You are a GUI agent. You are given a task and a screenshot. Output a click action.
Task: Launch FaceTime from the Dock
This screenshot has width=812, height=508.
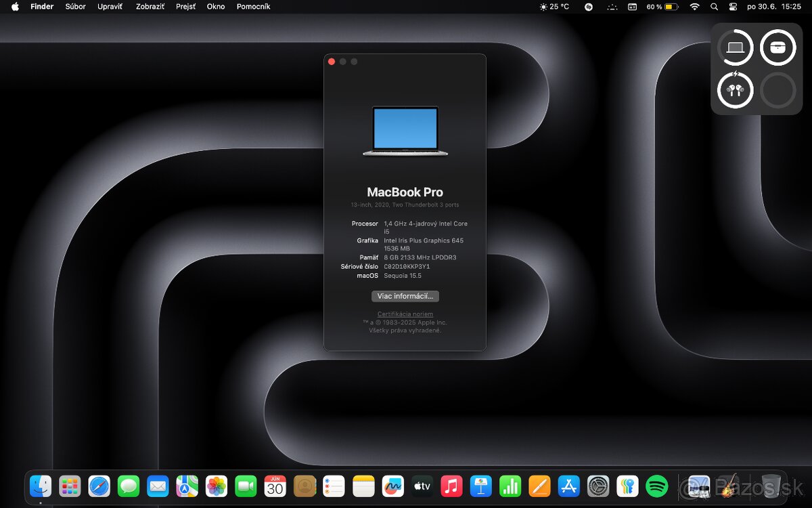tap(246, 486)
